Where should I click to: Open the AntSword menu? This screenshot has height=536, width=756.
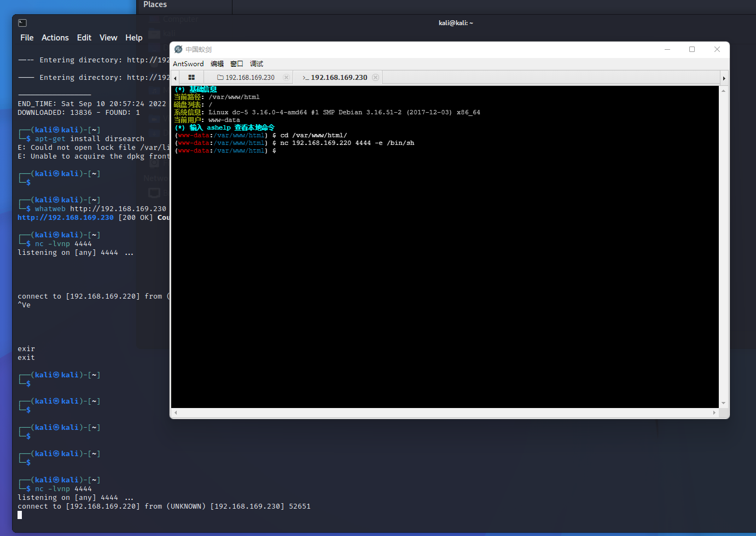pos(188,64)
